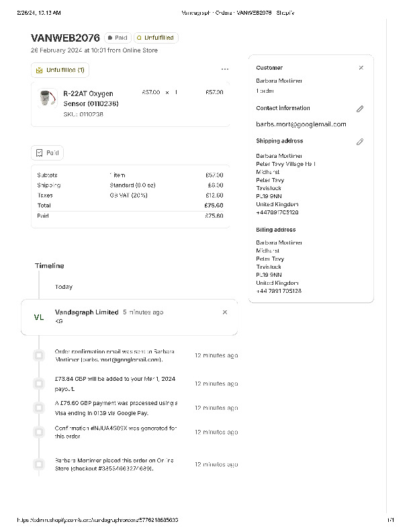This screenshot has width=411, height=532.
Task: Select the confirmation #NJUA450SX timeline marker
Action: pyautogui.click(x=39, y=431)
